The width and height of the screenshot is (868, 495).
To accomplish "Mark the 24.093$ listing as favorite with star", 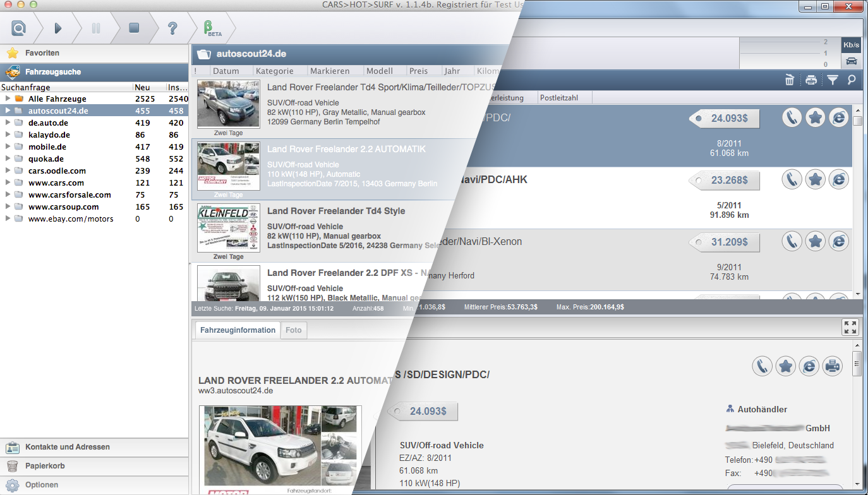I will pos(816,117).
